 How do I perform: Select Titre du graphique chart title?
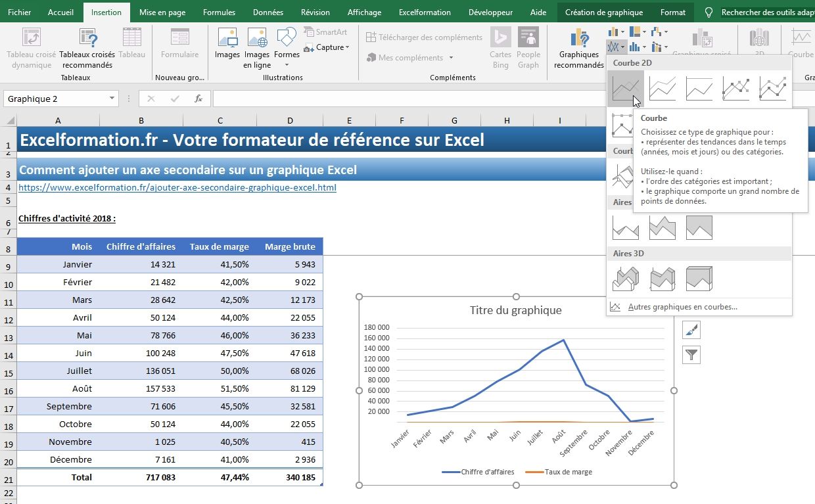[515, 310]
